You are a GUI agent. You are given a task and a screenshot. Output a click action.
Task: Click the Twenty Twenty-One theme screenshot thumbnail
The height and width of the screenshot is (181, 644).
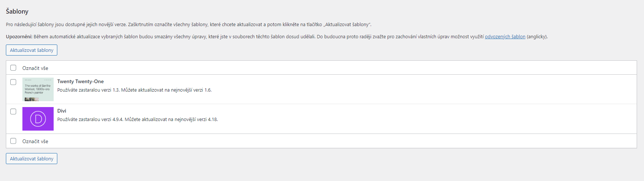(x=38, y=89)
